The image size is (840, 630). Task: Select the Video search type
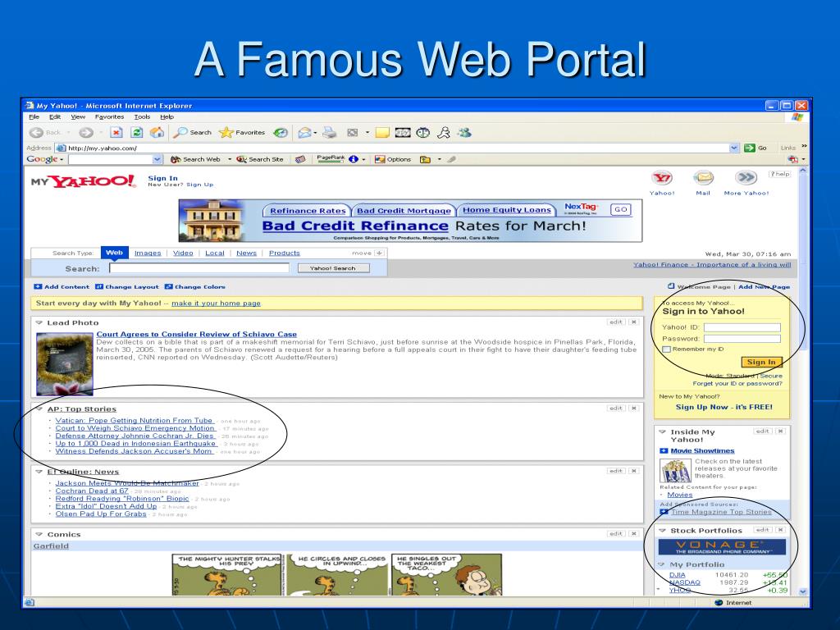(x=183, y=253)
